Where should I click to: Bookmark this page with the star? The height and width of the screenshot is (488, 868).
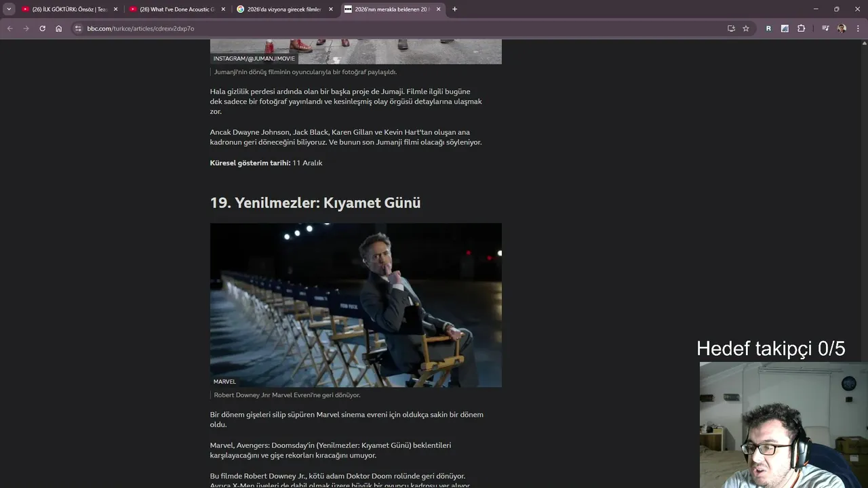pyautogui.click(x=746, y=28)
